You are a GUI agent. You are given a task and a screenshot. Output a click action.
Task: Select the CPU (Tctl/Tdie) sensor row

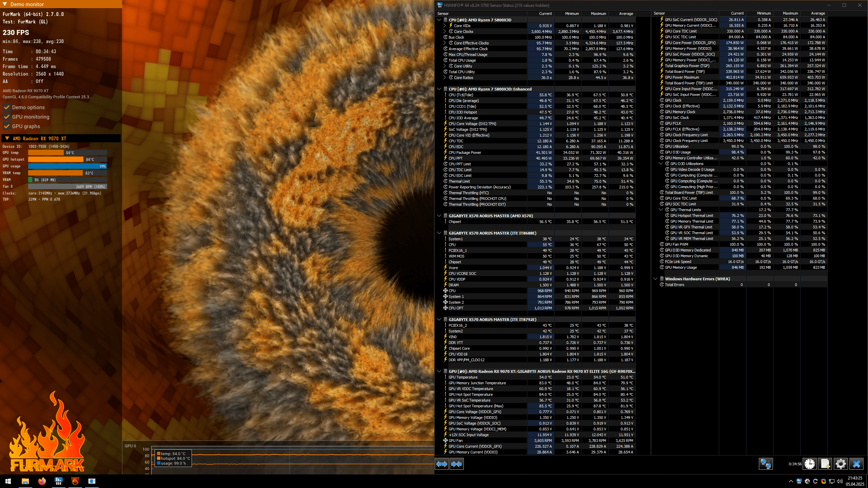pos(535,95)
